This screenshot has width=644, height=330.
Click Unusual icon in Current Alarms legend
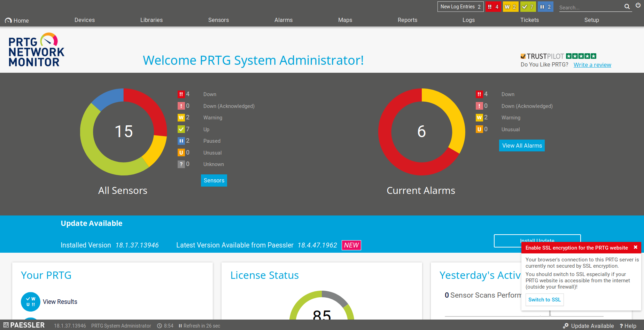pyautogui.click(x=479, y=129)
